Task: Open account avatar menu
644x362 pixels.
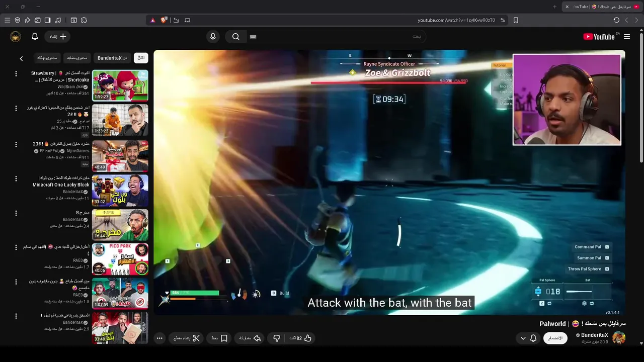Action: point(16,37)
